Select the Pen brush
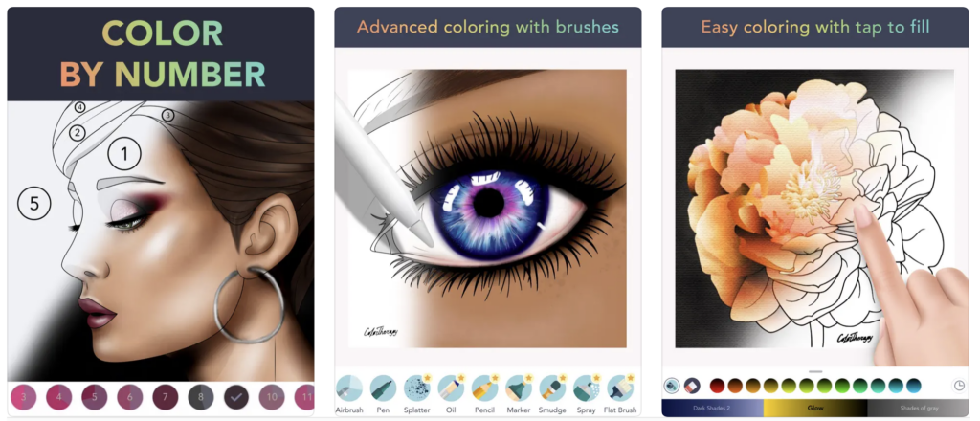 point(383,388)
